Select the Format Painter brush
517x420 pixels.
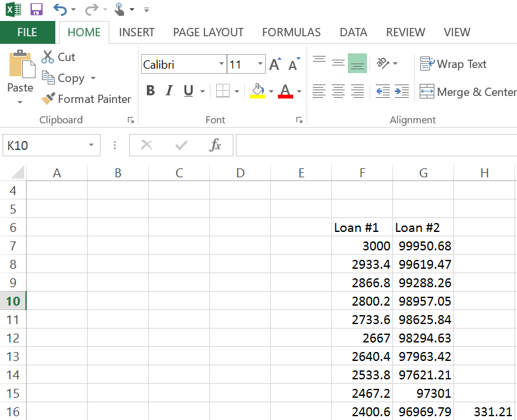pos(48,99)
